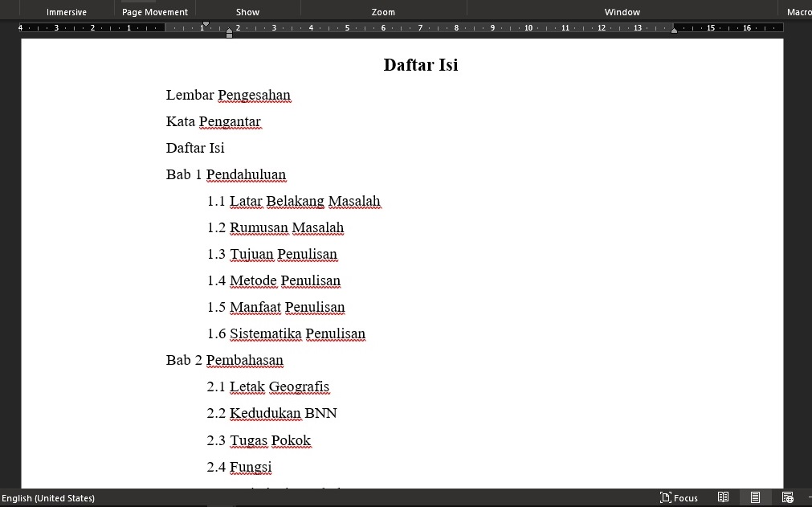
Task: Click the horizontal ruler at mark 7
Action: coord(420,28)
